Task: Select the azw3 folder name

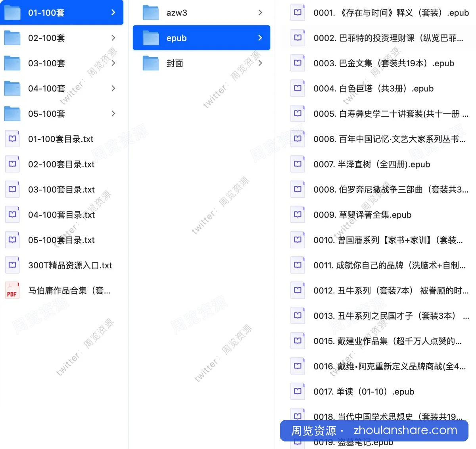Action: pyautogui.click(x=177, y=13)
